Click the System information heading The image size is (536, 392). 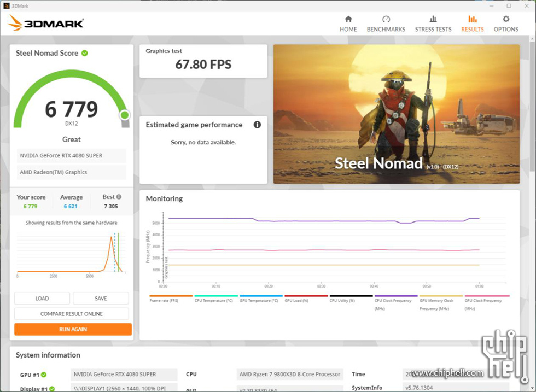click(48, 355)
